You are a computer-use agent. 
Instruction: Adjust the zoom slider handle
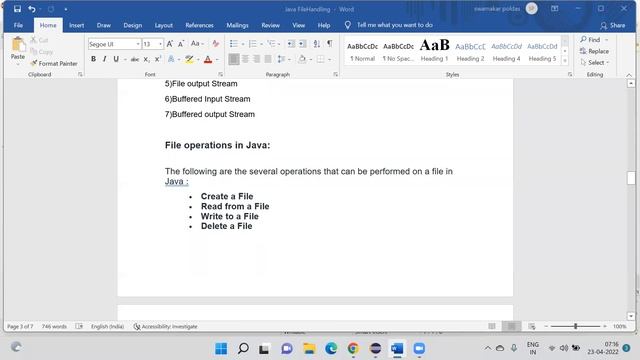pyautogui.click(x=576, y=326)
